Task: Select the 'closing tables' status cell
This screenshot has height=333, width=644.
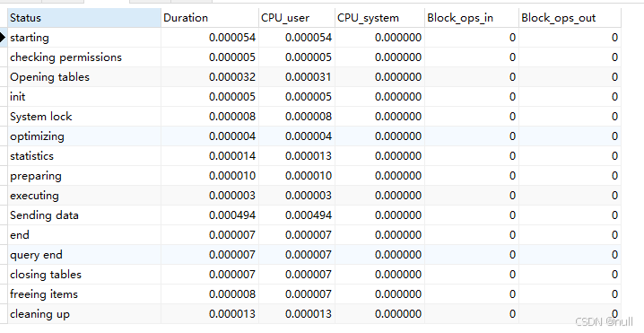Action: pos(84,275)
